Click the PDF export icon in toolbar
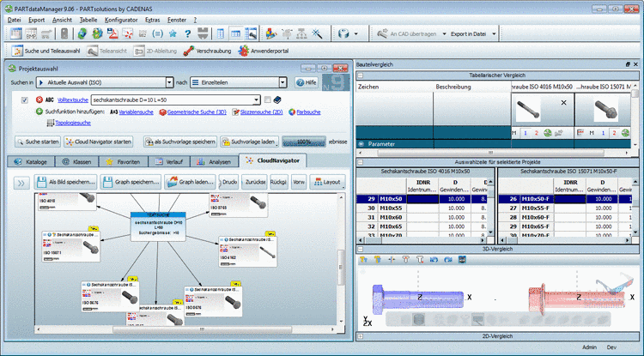The image size is (644, 356). tap(112, 33)
